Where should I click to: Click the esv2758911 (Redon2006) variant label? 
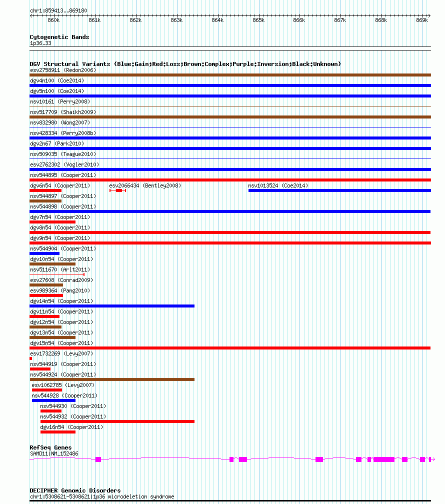click(63, 70)
